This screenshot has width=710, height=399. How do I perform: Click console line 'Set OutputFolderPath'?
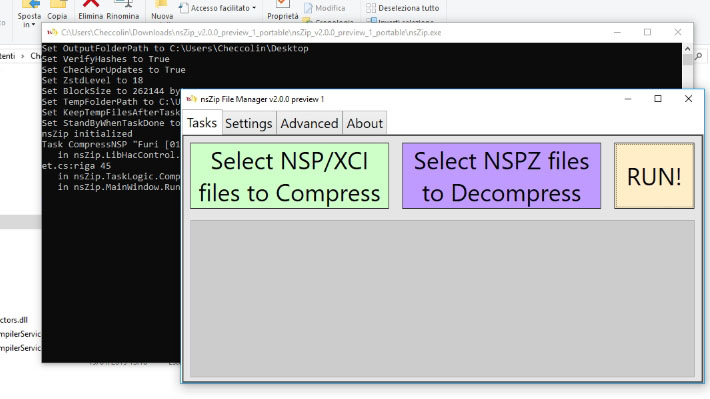pyautogui.click(x=175, y=48)
